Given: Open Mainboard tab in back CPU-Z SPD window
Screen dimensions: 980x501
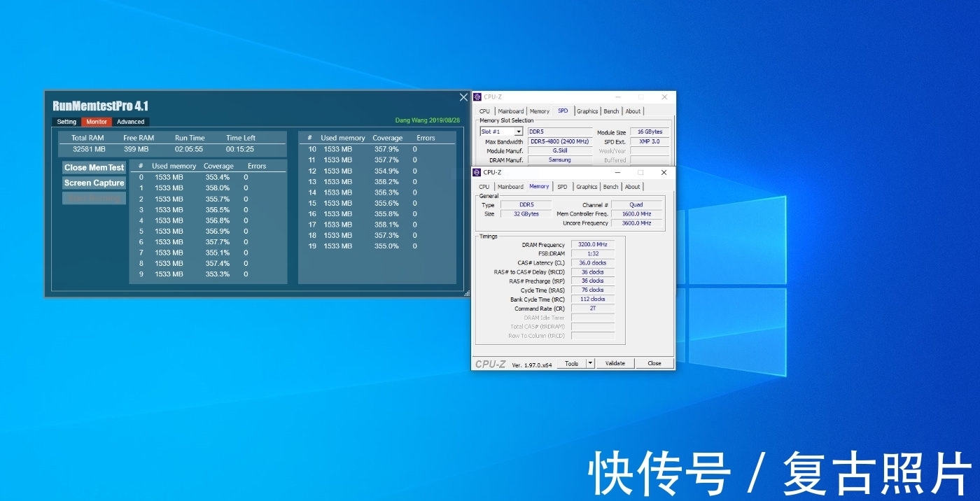Looking at the screenshot, I should tap(511, 111).
